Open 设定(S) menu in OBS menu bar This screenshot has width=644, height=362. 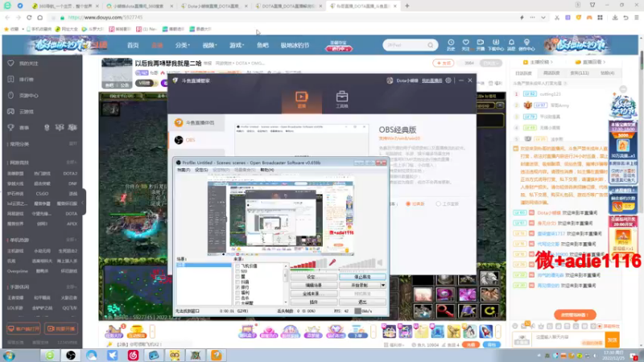click(x=200, y=170)
